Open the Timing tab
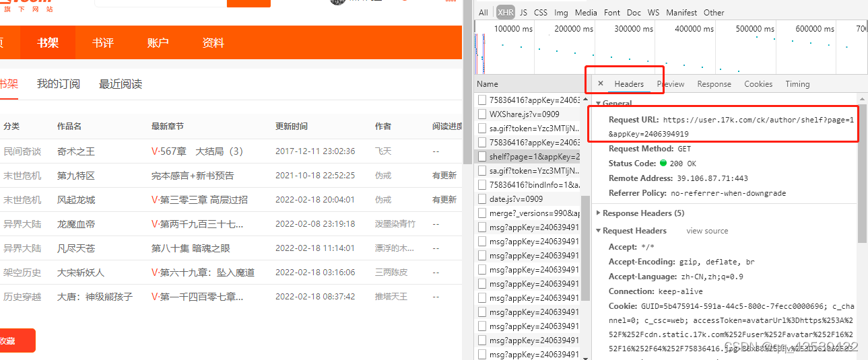 click(797, 84)
